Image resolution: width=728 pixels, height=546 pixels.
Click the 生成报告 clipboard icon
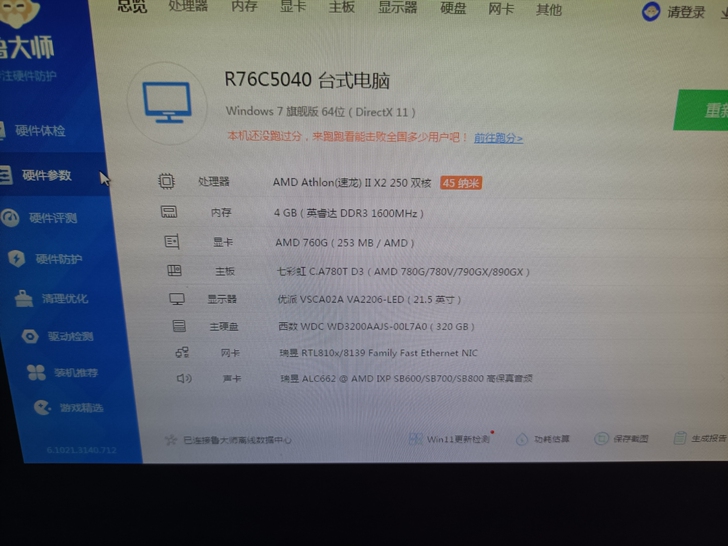(x=680, y=438)
